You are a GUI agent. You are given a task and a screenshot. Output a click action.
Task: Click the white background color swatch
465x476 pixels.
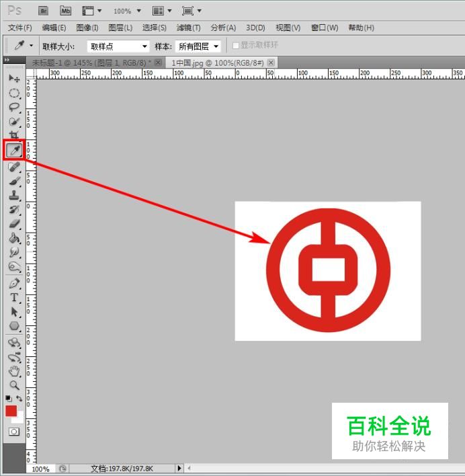click(19, 419)
